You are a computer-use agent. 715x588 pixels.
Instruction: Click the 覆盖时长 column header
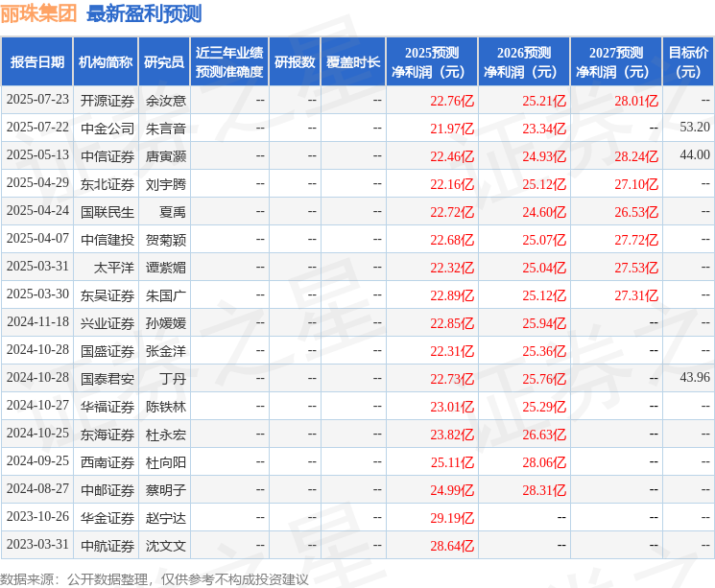(x=353, y=62)
